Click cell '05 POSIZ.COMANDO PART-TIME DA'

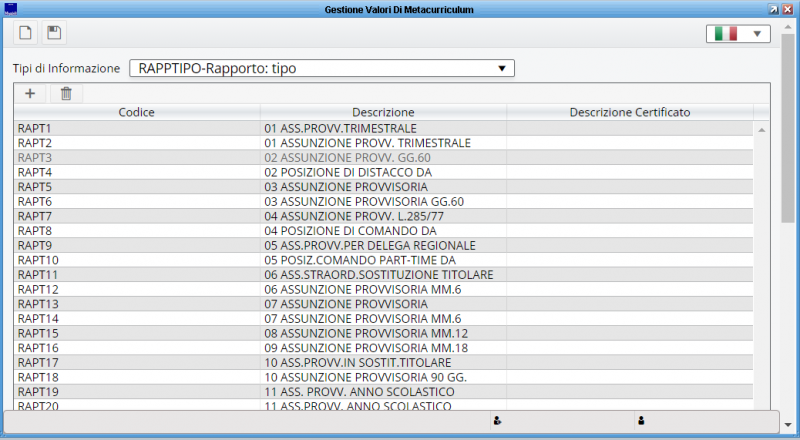pyautogui.click(x=384, y=260)
